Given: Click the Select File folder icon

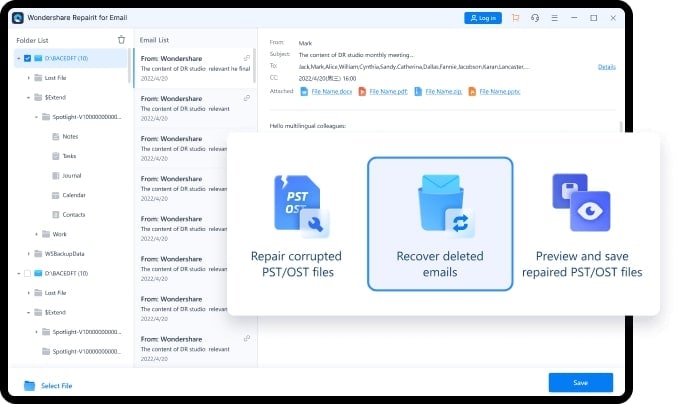Looking at the screenshot, I should [29, 386].
